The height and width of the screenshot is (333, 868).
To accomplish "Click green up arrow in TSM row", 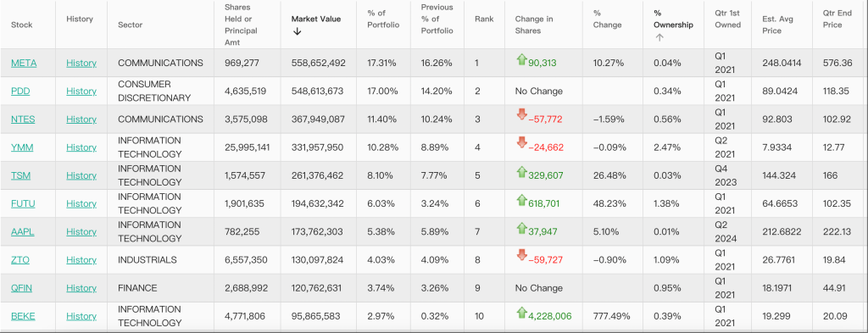I will pos(521,172).
